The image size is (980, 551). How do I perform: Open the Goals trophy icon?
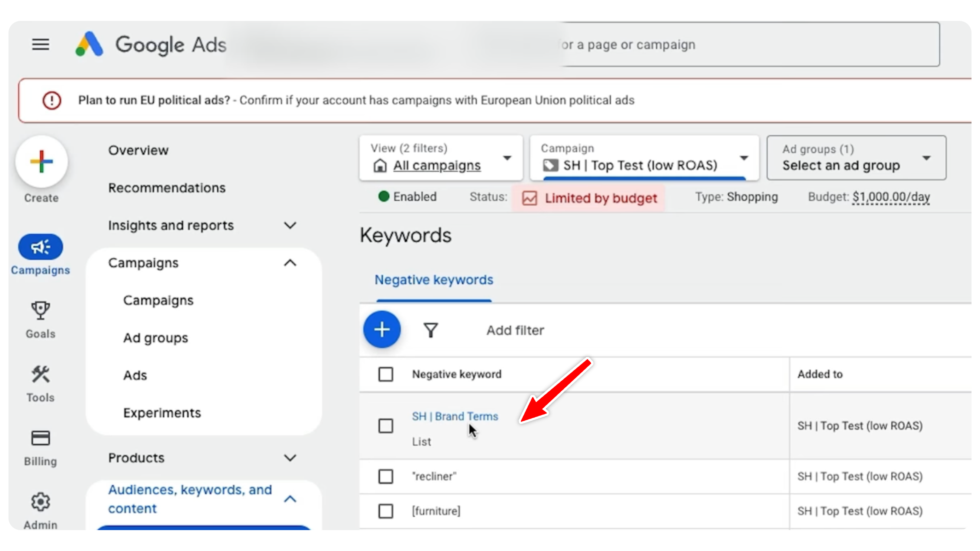click(x=40, y=311)
